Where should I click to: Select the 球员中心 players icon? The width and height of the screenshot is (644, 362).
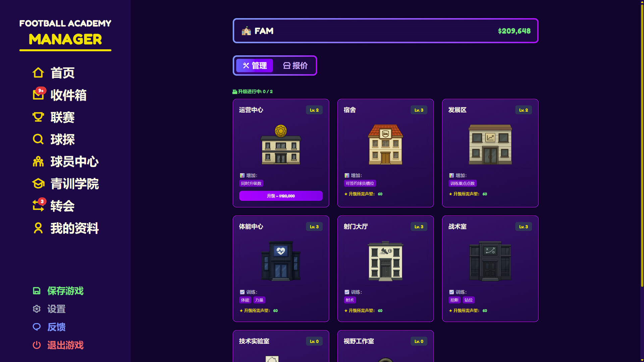point(38,162)
